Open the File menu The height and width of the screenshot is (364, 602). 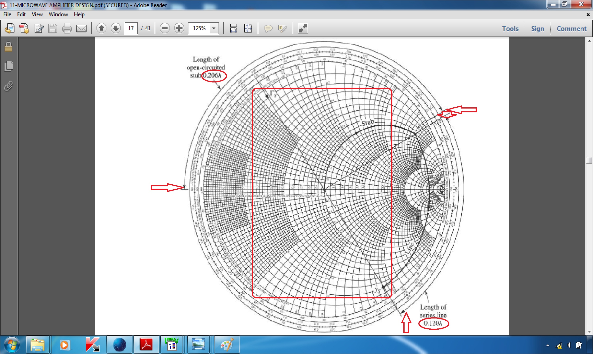click(x=7, y=15)
